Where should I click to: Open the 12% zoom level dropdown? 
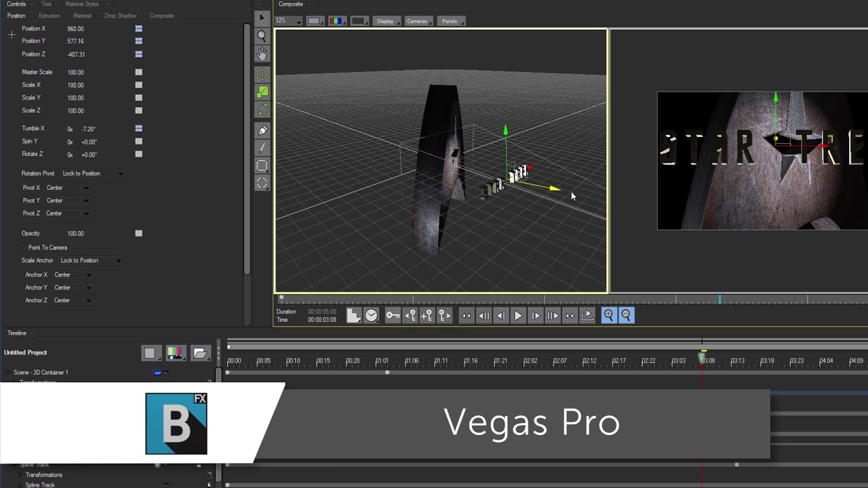point(288,21)
